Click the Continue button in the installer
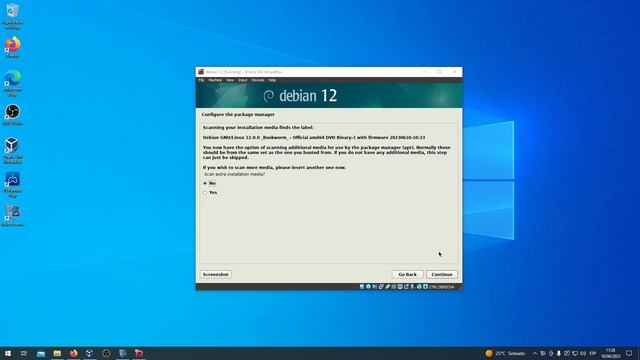 point(442,274)
